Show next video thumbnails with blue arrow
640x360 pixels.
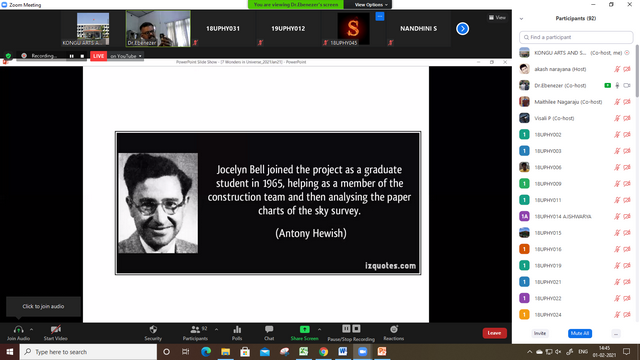click(462, 29)
